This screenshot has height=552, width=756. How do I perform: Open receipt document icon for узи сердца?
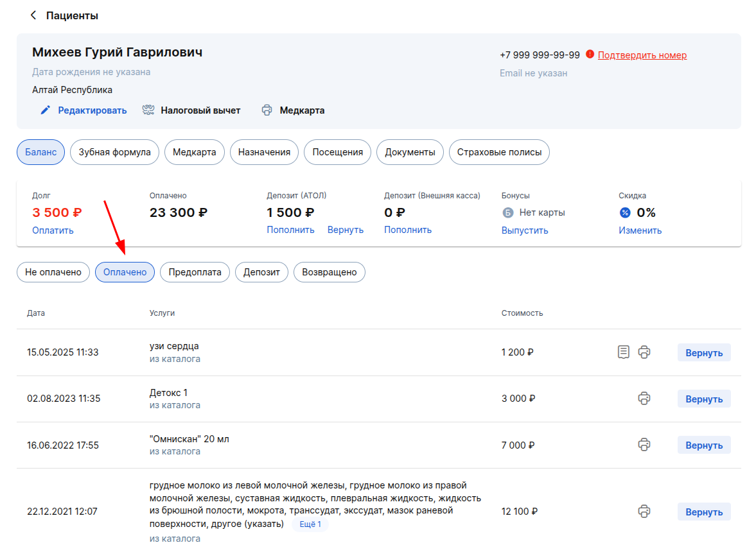624,352
